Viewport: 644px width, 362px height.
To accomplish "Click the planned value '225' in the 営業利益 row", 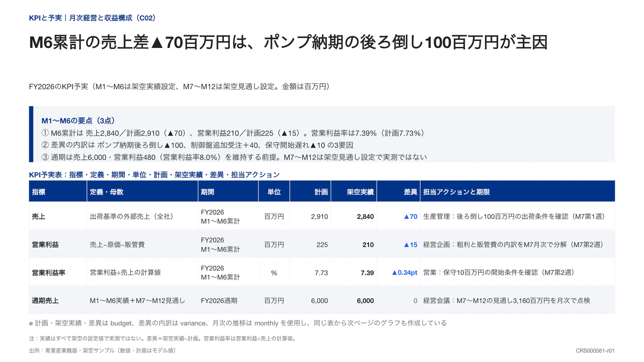I will pos(322,245).
